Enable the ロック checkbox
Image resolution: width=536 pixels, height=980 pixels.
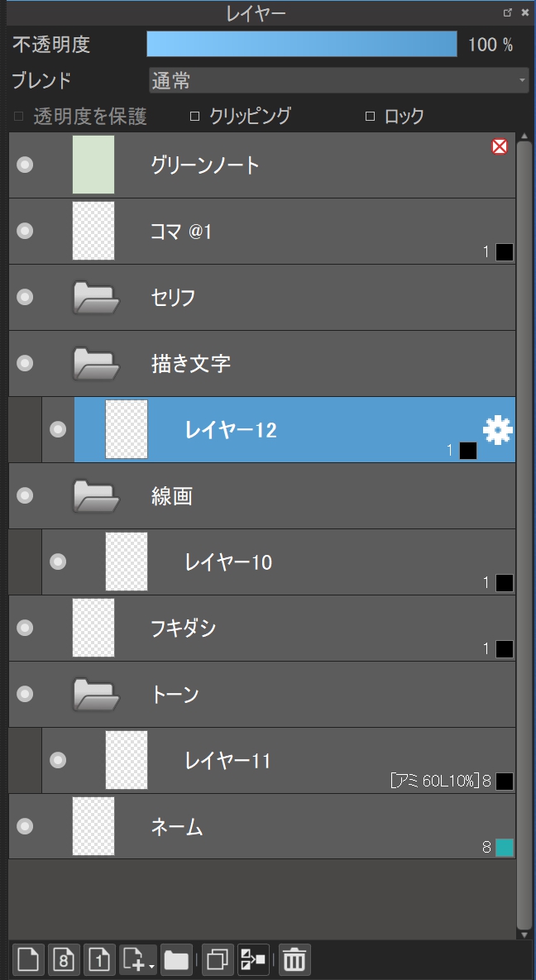tap(370, 117)
